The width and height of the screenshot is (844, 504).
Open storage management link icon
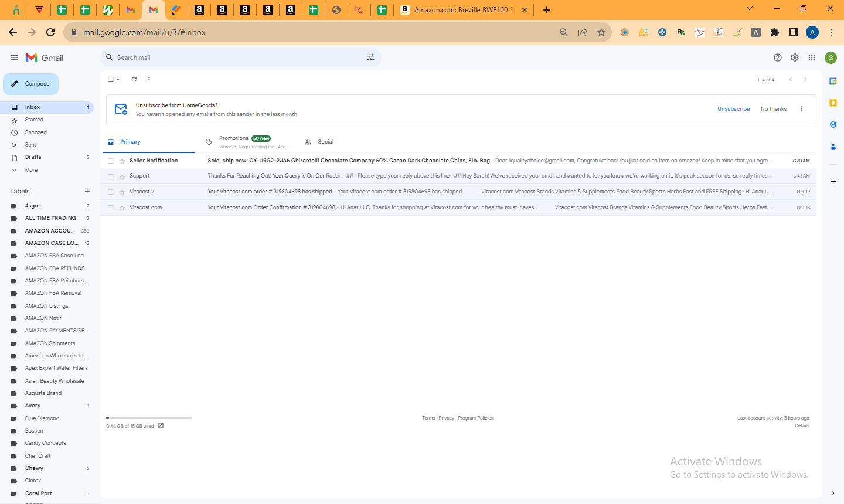pos(161,426)
